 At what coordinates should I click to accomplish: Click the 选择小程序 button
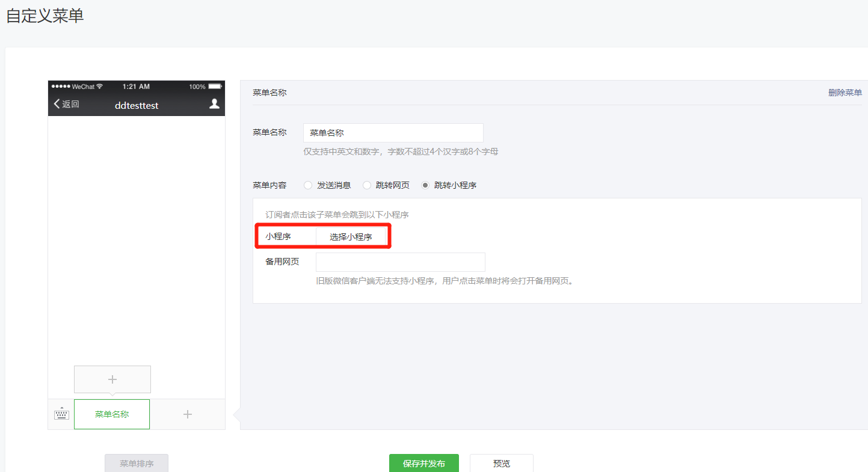tap(351, 237)
